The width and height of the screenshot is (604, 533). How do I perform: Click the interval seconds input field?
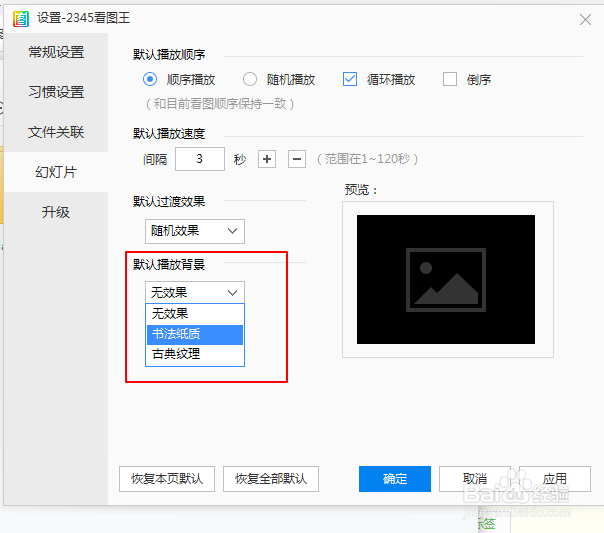click(x=200, y=159)
